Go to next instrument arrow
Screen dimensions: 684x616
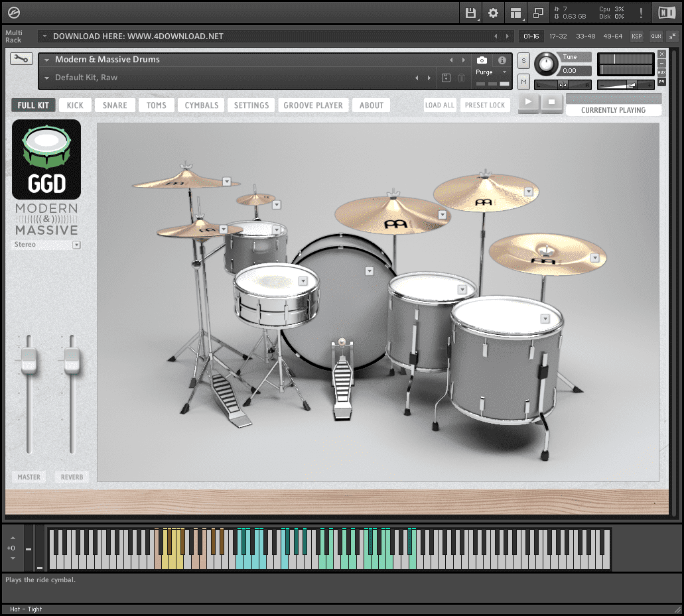tap(463, 60)
